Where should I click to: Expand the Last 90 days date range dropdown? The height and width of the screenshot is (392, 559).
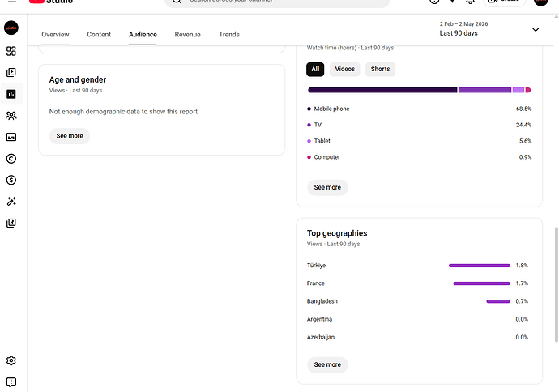[x=489, y=29]
